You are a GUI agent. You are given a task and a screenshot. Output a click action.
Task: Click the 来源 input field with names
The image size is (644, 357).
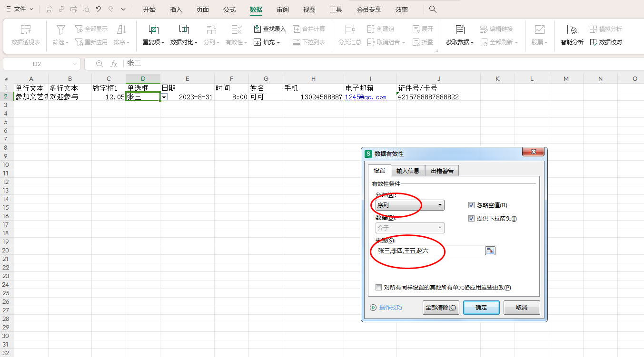[428, 251]
